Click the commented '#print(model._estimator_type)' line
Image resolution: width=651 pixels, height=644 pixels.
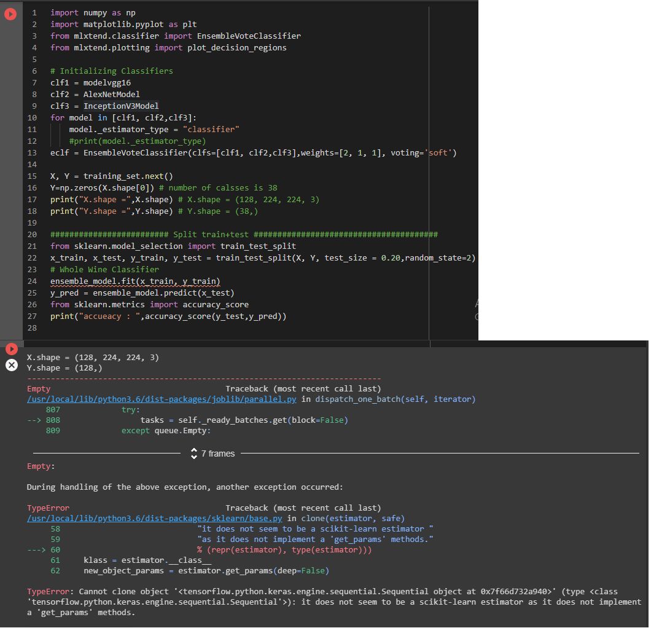tap(138, 141)
